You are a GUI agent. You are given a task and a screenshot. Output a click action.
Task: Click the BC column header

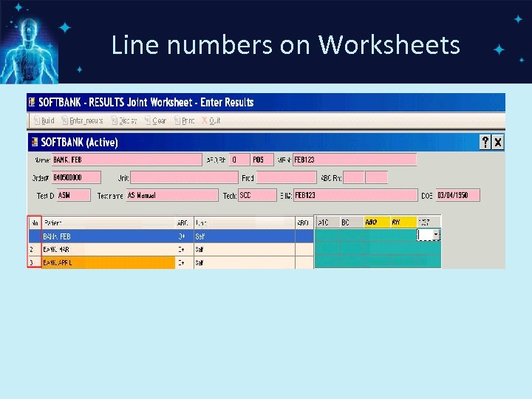[352, 222]
